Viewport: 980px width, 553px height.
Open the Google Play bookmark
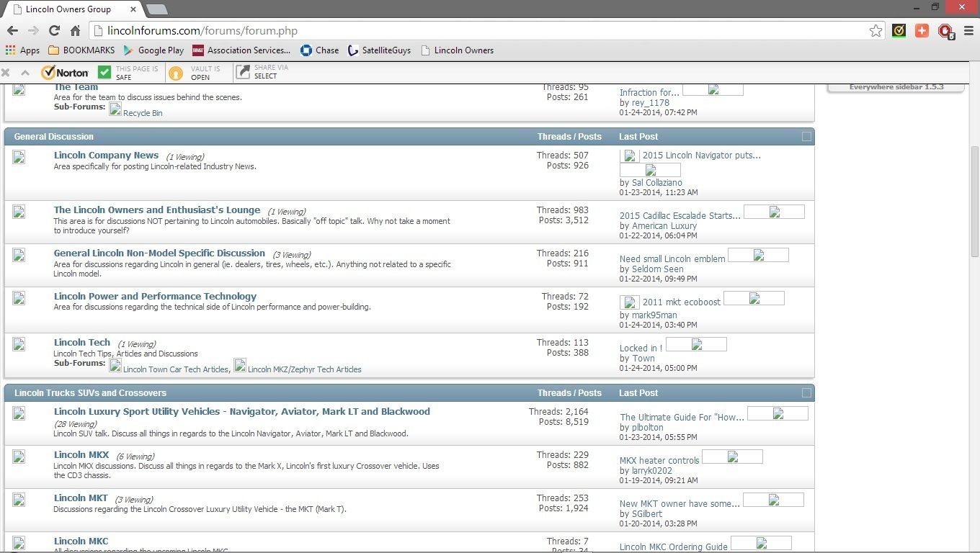pos(153,50)
